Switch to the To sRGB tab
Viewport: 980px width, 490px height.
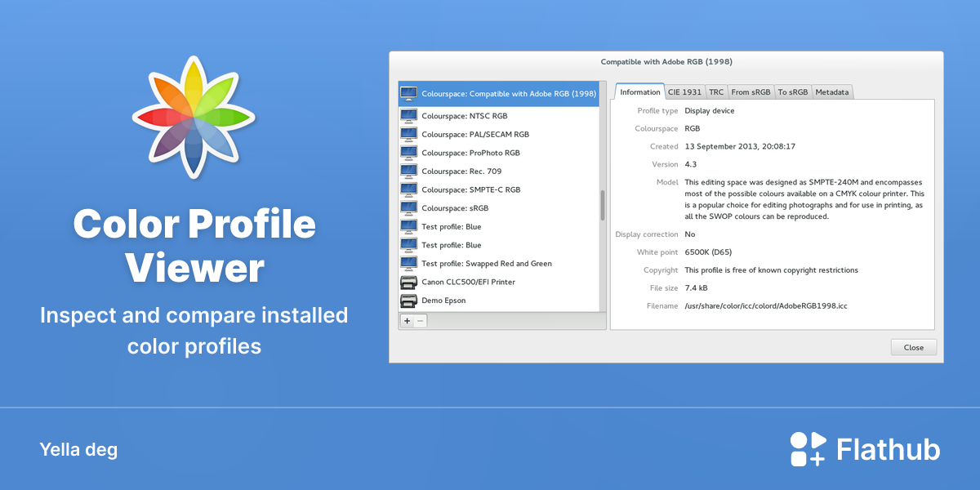click(x=793, y=92)
